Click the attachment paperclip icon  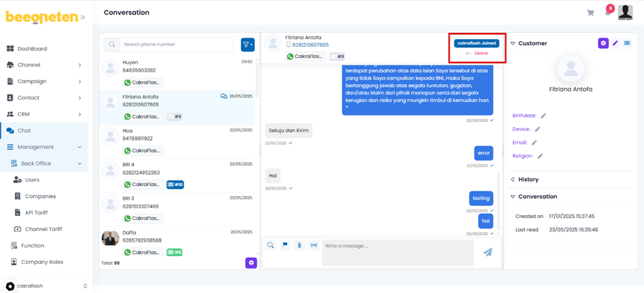[x=299, y=245]
